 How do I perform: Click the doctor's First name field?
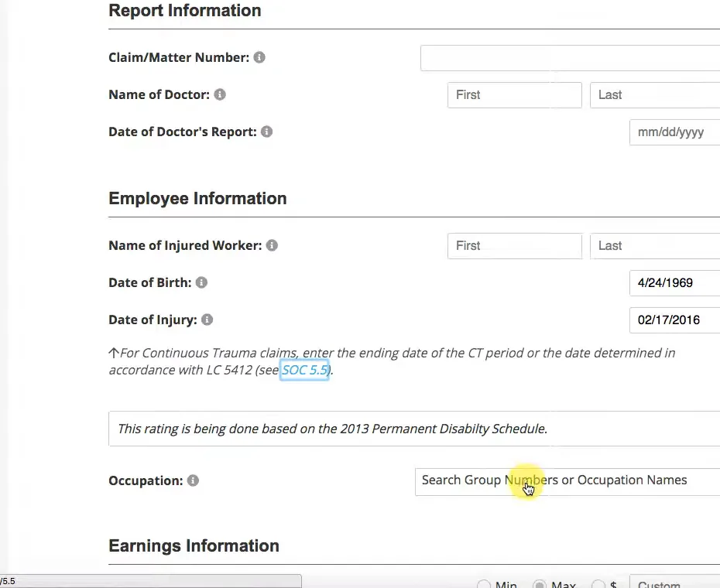point(515,95)
